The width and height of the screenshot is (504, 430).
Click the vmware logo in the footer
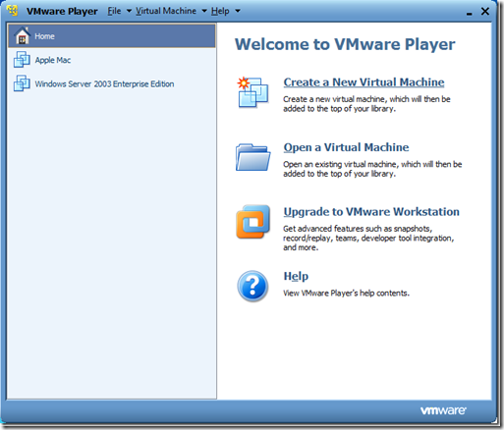443,410
